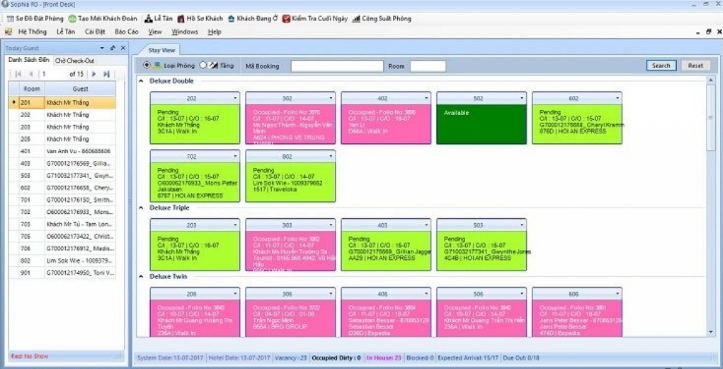723x369 pixels.
Task: Open the Báo Cáo menu
Action: tap(126, 32)
